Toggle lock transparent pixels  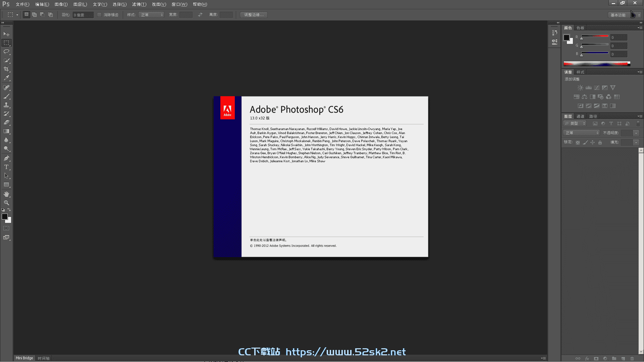coord(578,142)
